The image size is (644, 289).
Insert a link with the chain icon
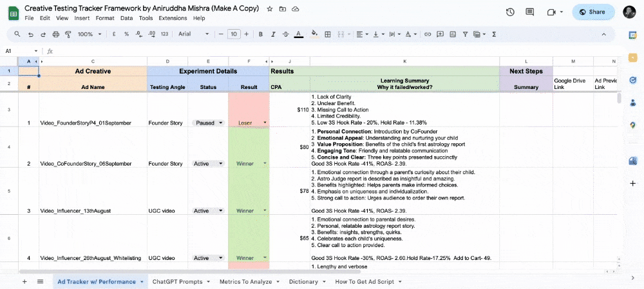pyautogui.click(x=428, y=34)
